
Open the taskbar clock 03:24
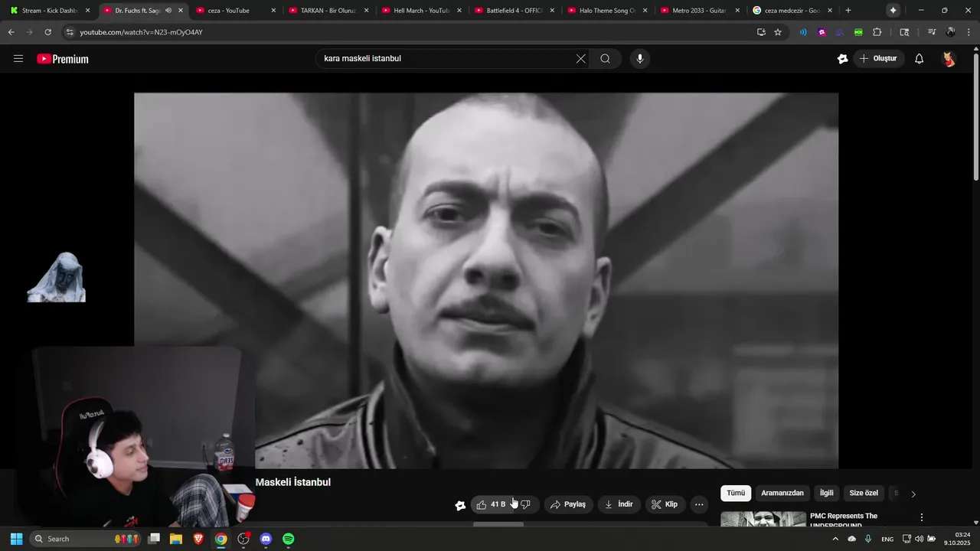[957, 539]
